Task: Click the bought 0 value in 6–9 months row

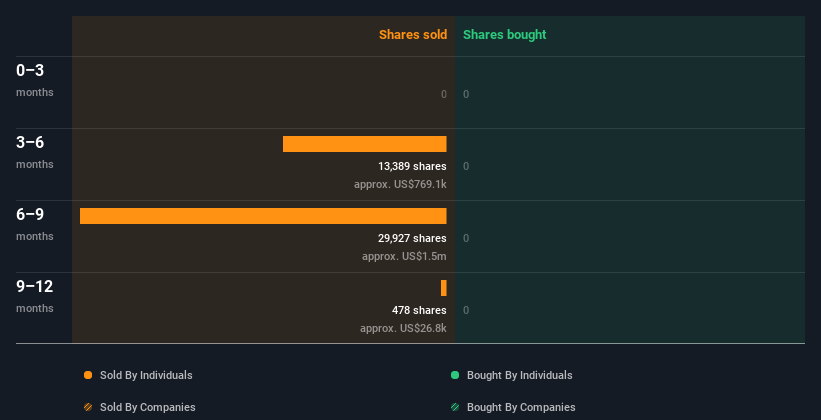Action: point(466,238)
